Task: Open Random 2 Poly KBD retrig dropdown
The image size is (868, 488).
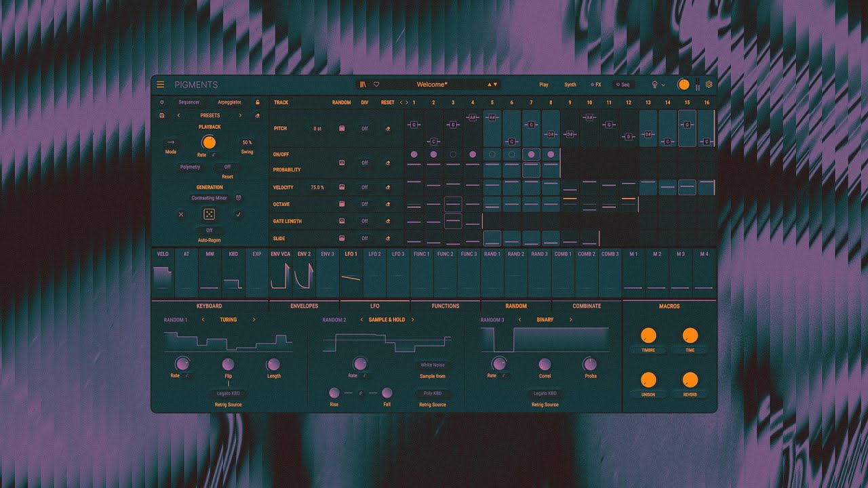Action: [x=433, y=393]
